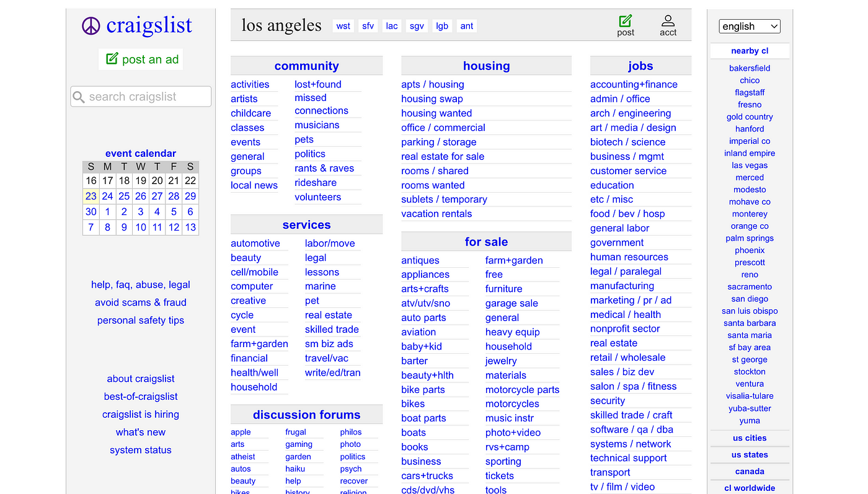The height and width of the screenshot is (494, 868).
Task: Select day 30 in event calendar
Action: pyautogui.click(x=91, y=211)
